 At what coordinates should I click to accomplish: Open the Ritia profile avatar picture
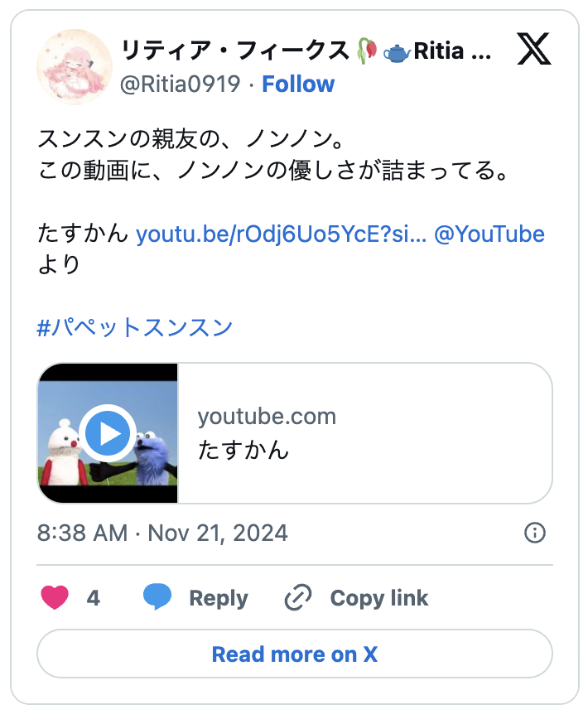75,67
